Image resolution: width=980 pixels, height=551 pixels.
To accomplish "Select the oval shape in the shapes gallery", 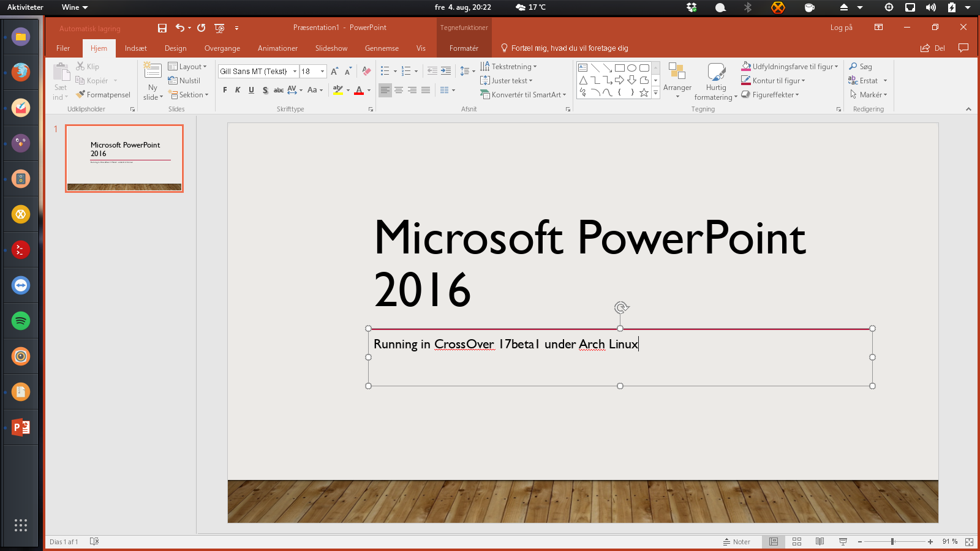I will click(631, 68).
